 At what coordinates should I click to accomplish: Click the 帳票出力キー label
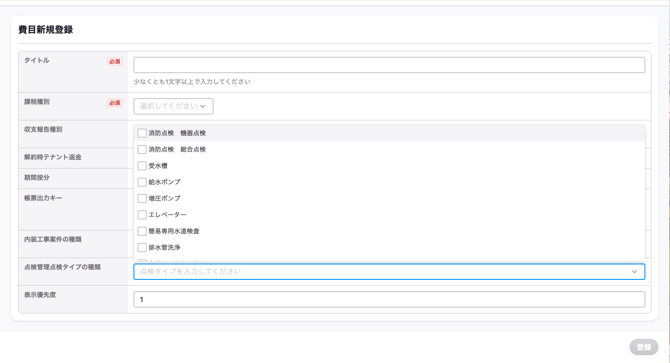click(x=43, y=198)
